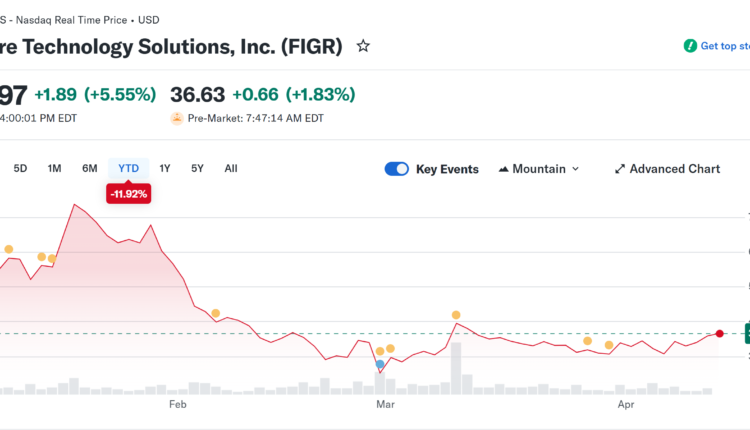Image resolution: width=750 pixels, height=430 pixels.
Task: Select the 5Y time range
Action: pos(198,168)
